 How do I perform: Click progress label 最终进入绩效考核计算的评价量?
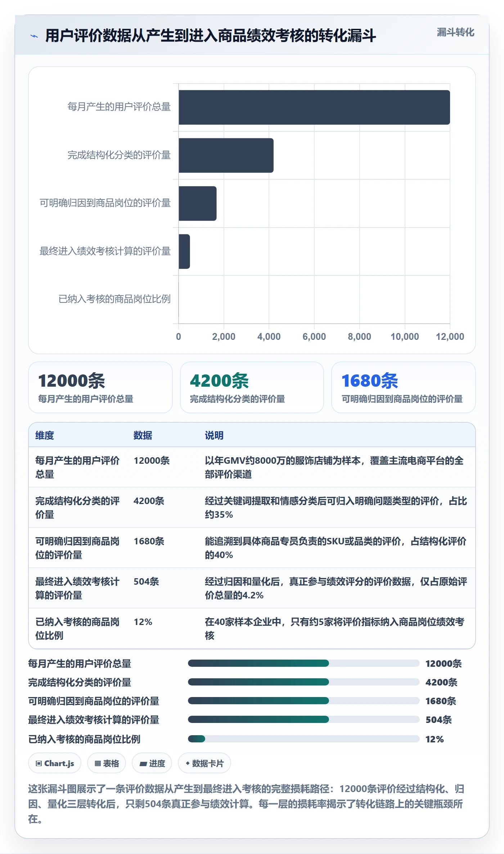tap(94, 720)
